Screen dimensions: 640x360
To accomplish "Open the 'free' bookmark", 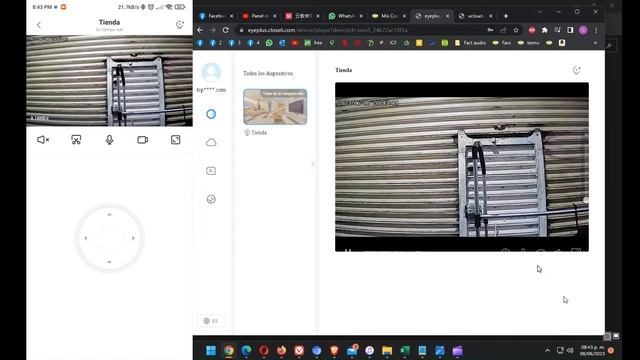I will pos(313,43).
